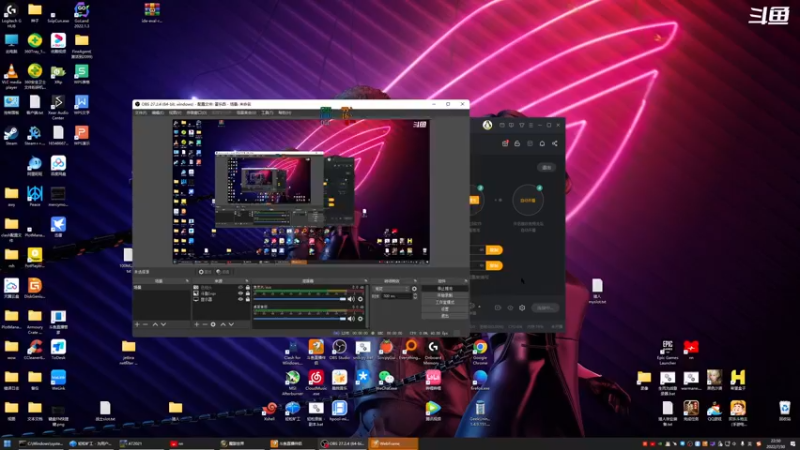The width and height of the screenshot is (800, 450).
Task: Open the Edit menu in OBS
Action: (158, 113)
